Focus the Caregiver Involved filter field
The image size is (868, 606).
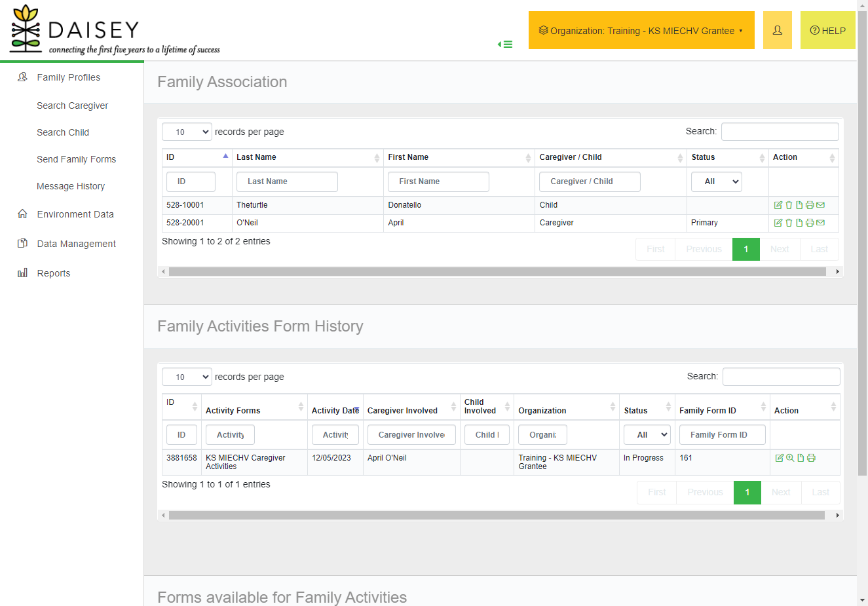coord(411,435)
